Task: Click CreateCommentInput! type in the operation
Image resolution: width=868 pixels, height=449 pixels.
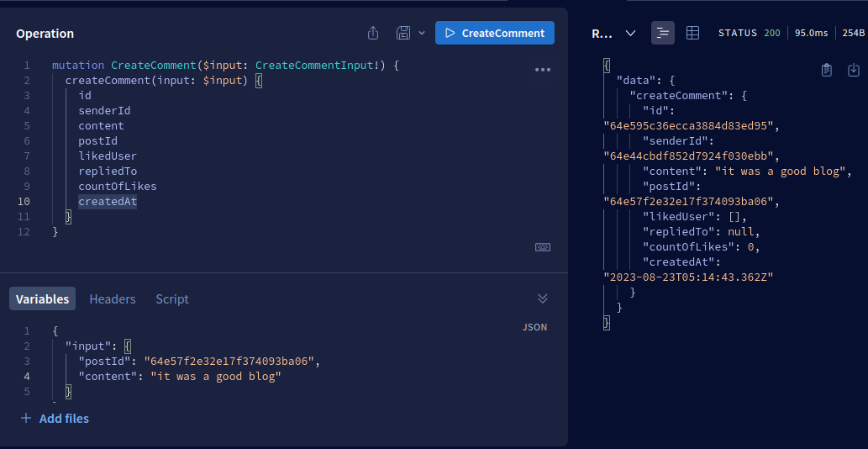Action: 320,66
